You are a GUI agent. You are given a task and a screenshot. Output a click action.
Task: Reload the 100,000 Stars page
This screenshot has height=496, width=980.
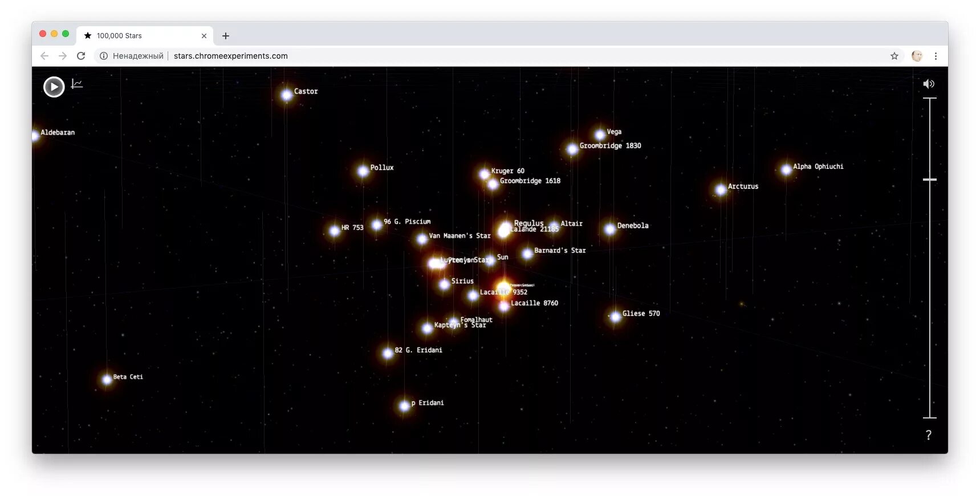pos(81,56)
